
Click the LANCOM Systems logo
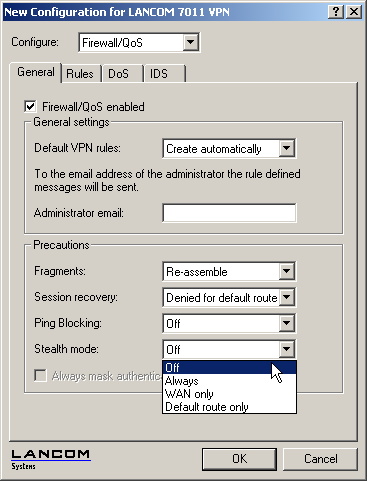(x=51, y=459)
